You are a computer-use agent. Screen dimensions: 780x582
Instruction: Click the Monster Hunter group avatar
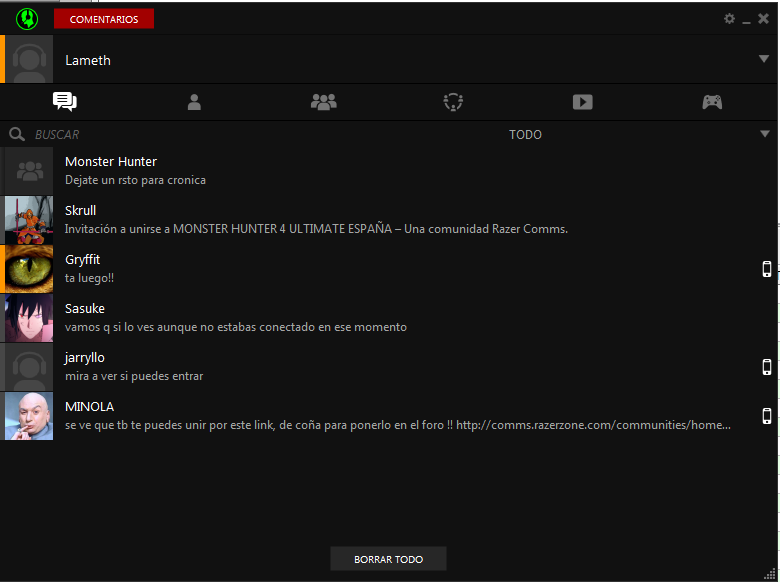[29, 171]
